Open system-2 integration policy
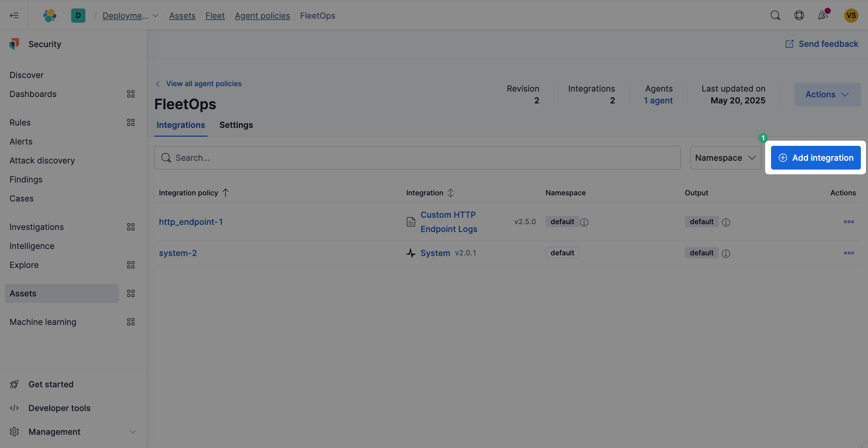The height and width of the screenshot is (448, 868). point(178,253)
